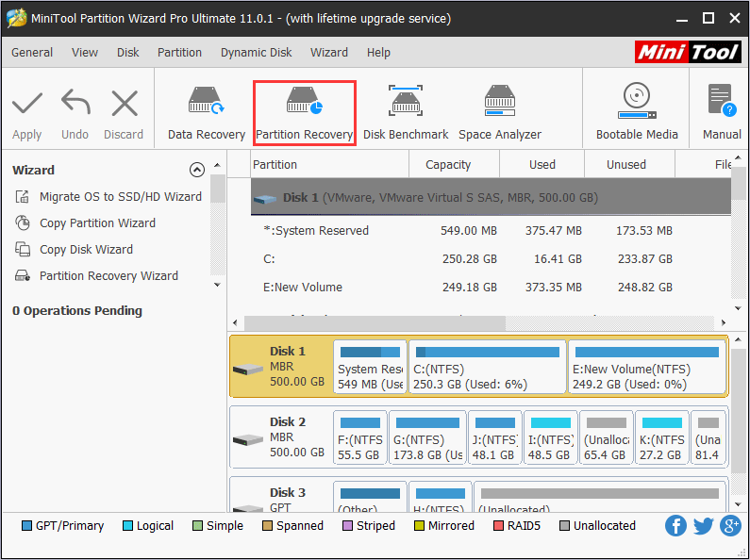Click the 0 Operations Pending label
Screen dimensions: 750x560
pos(77,310)
